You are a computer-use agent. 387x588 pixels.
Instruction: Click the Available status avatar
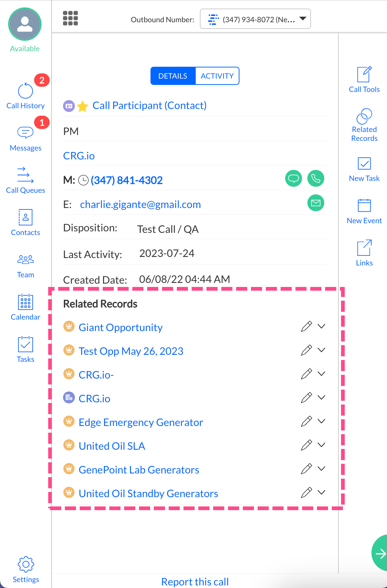click(x=25, y=24)
